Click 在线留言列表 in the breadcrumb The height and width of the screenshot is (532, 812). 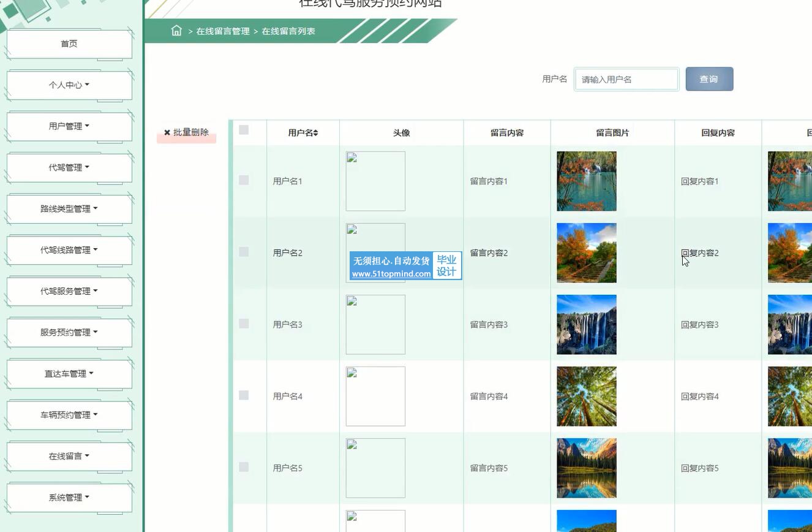click(288, 31)
